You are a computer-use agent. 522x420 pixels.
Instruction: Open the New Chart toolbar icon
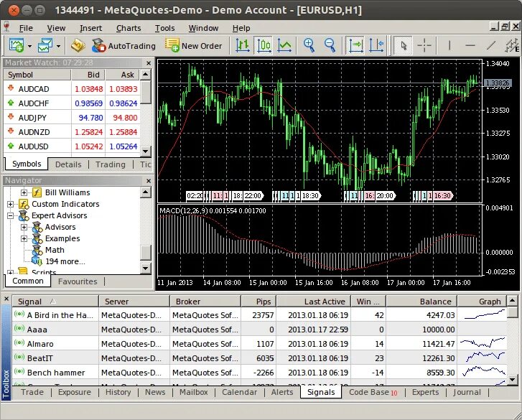coord(17,45)
